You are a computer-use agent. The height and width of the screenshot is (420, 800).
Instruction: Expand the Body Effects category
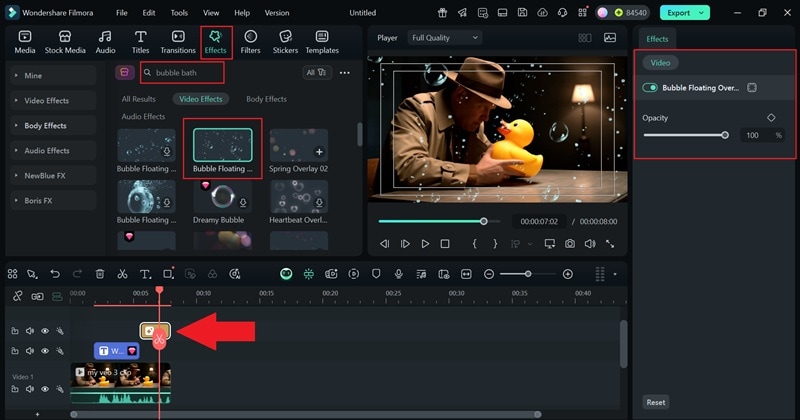point(53,126)
